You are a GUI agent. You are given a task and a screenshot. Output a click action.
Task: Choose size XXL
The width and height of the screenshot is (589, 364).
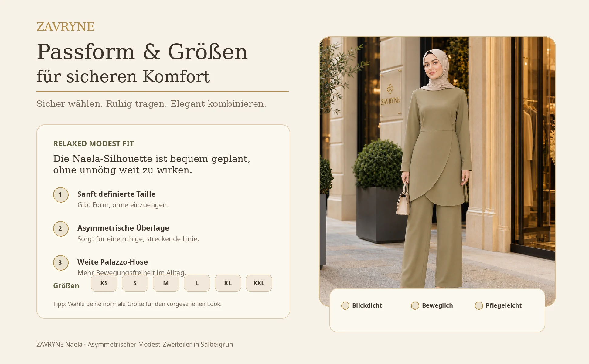(259, 283)
